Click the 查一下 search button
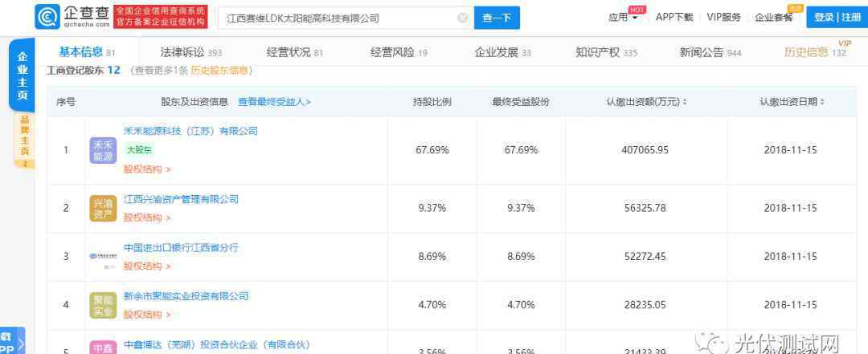The width and height of the screenshot is (868, 354). [497, 18]
